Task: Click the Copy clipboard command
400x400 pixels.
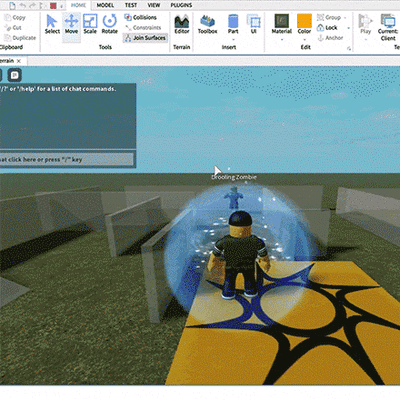Action: [x=15, y=18]
